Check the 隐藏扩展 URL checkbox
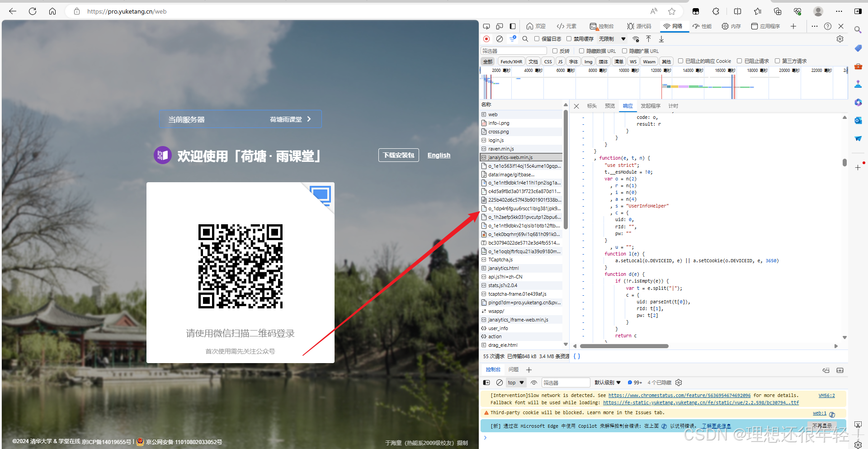 pos(625,51)
